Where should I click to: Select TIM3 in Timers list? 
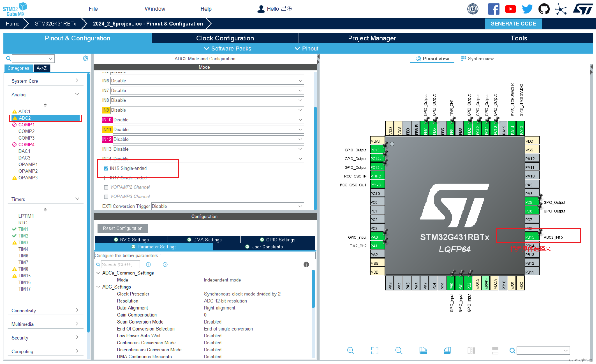23,242
